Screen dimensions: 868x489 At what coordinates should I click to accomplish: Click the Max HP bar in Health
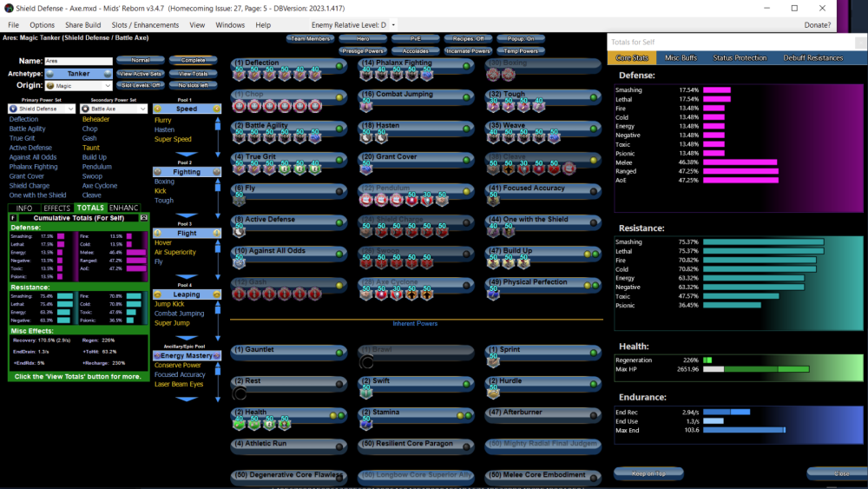pos(738,369)
